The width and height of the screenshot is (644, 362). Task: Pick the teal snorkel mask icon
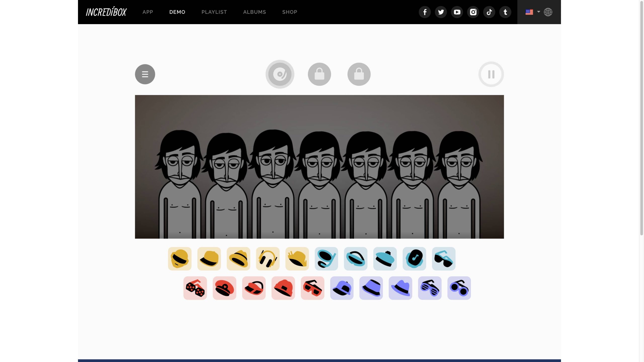coord(326,259)
